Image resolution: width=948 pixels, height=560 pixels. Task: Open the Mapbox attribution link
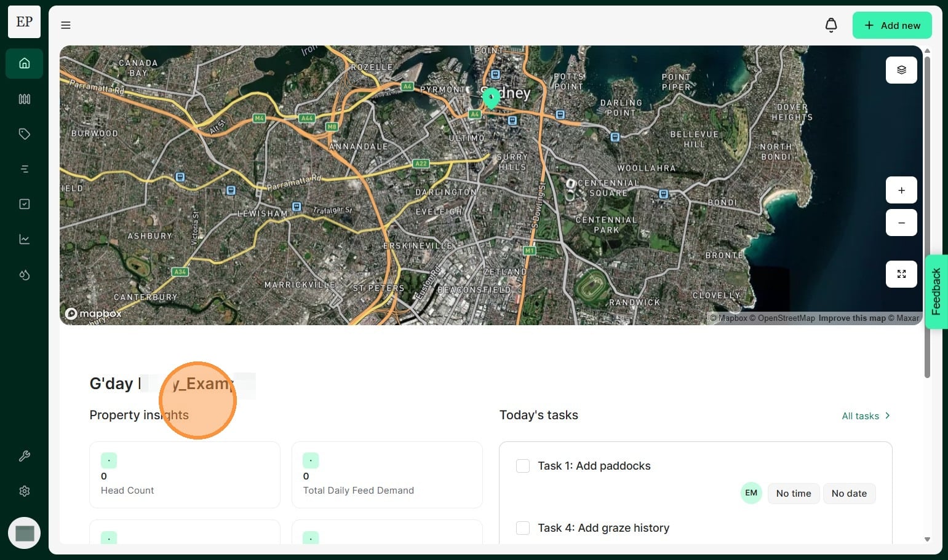[728, 318]
